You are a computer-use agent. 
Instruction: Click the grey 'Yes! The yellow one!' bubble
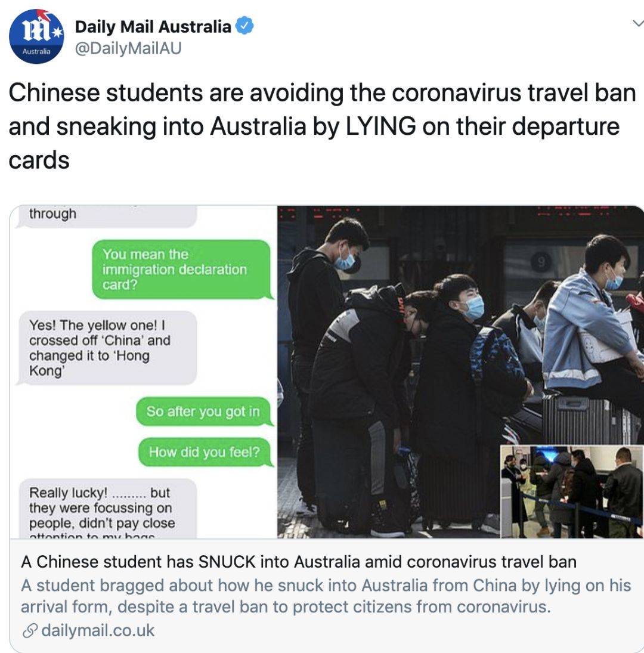[x=107, y=348]
